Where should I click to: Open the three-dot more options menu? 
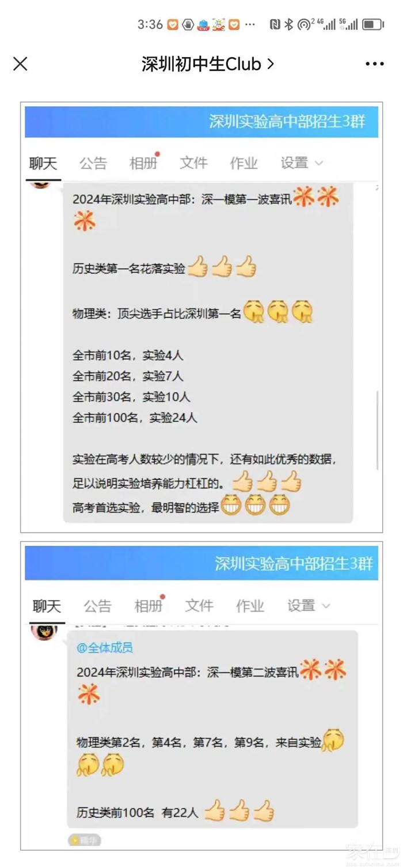coord(375,64)
